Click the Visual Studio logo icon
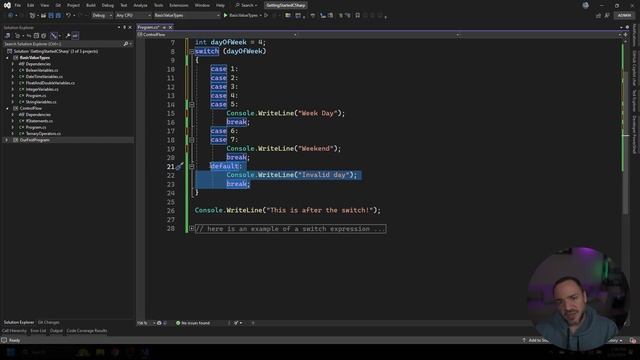640x360 pixels. [x=7, y=5]
